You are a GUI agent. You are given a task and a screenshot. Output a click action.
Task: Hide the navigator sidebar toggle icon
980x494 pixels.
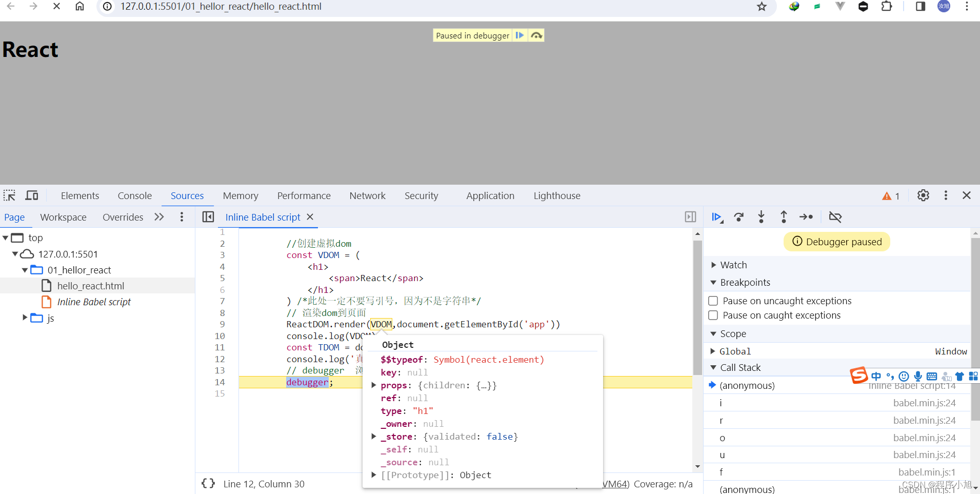pyautogui.click(x=208, y=217)
